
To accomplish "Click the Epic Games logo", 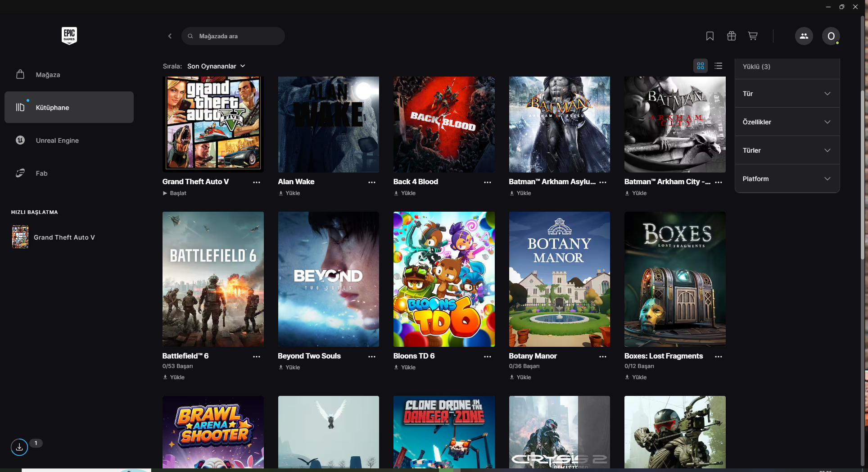I will point(69,36).
